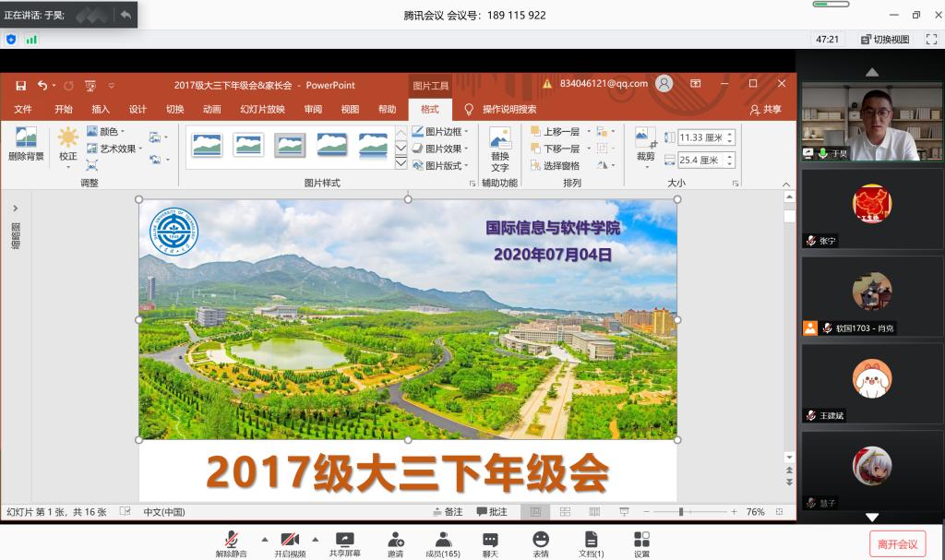This screenshot has height=560, width=945.
Task: Expand the 颜色 color dropdown
Action: coord(106,132)
